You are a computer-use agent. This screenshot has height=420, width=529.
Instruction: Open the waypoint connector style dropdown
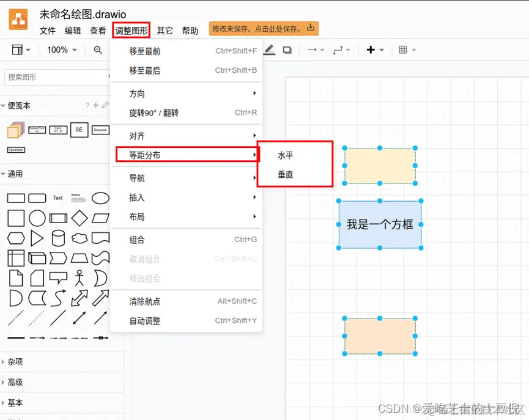point(341,50)
